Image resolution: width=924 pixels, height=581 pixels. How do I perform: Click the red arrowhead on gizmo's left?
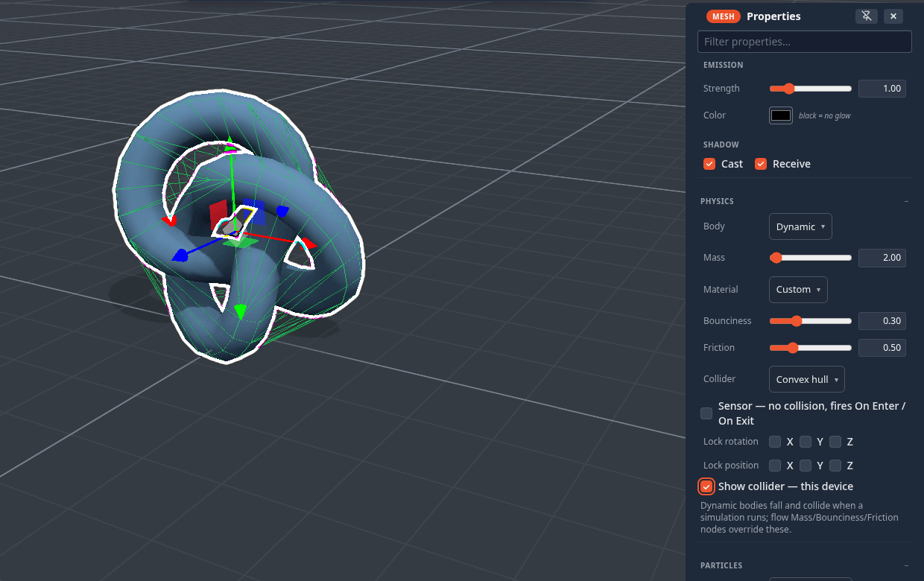coord(170,220)
